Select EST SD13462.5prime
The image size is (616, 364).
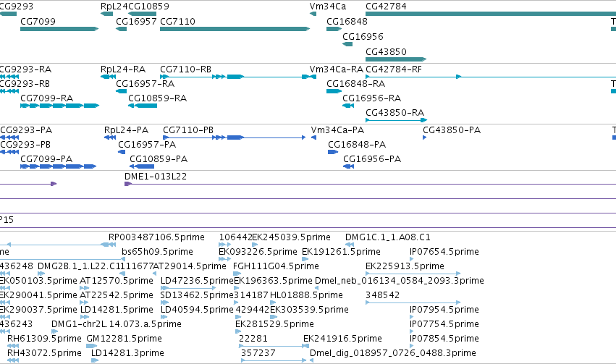click(x=197, y=295)
